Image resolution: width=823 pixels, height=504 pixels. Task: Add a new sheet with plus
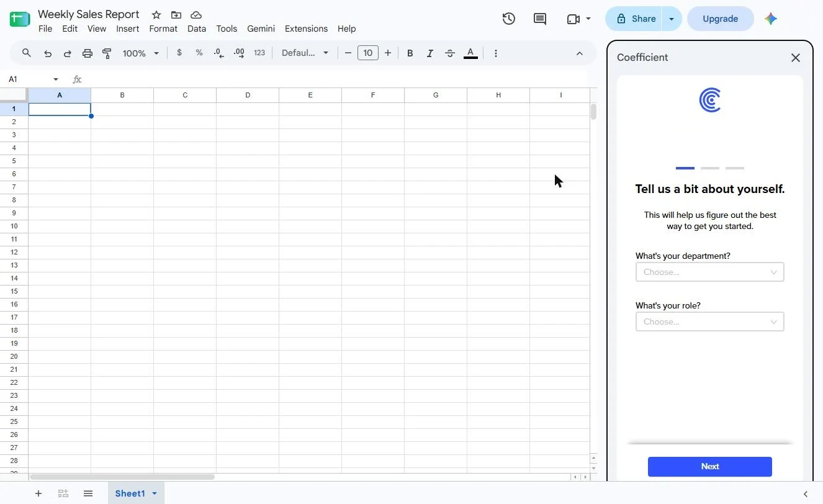(x=38, y=493)
